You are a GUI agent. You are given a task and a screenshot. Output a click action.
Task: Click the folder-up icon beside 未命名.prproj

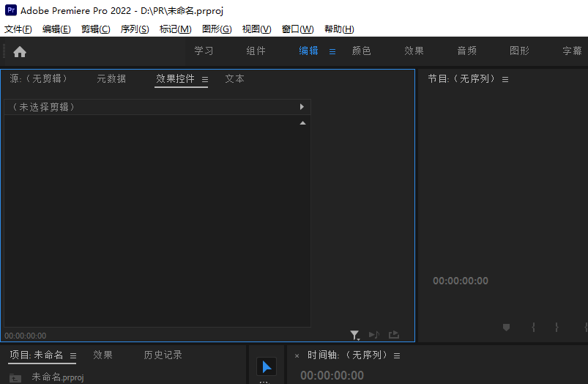tap(15, 378)
